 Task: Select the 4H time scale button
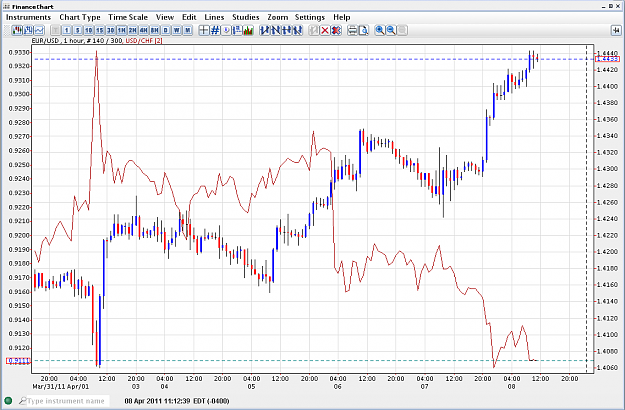point(143,30)
